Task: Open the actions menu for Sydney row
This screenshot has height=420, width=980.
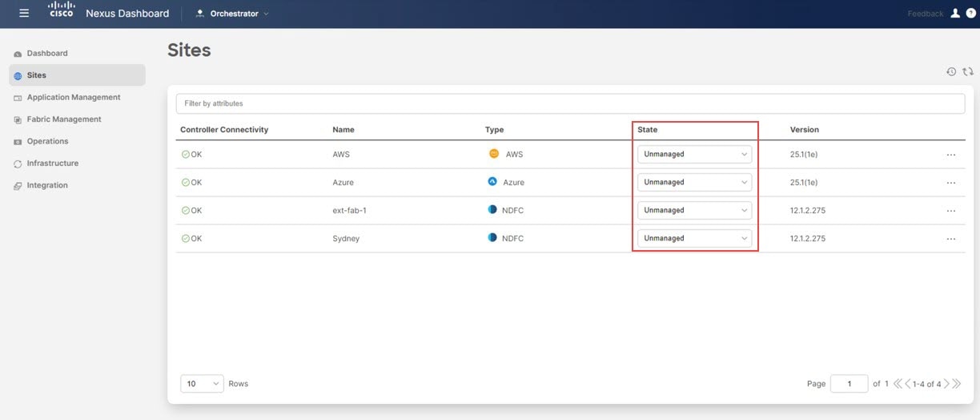Action: tap(951, 239)
